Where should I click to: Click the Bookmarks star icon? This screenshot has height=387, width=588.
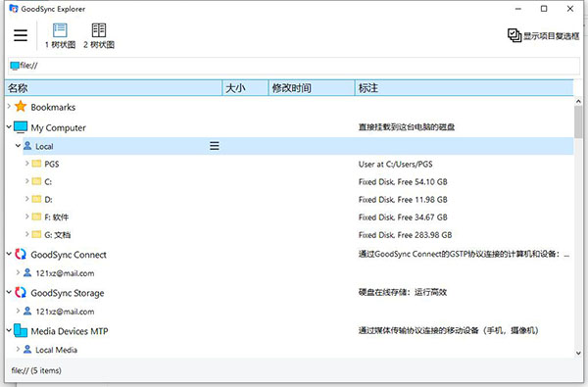pyautogui.click(x=21, y=107)
